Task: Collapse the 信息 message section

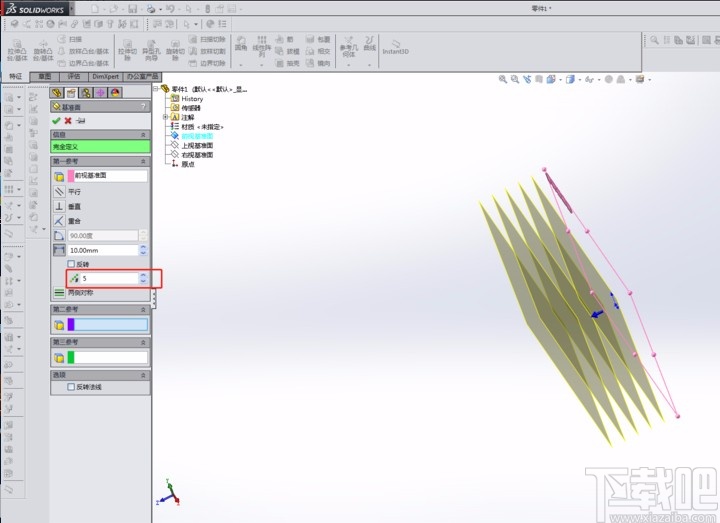Action: [143, 135]
